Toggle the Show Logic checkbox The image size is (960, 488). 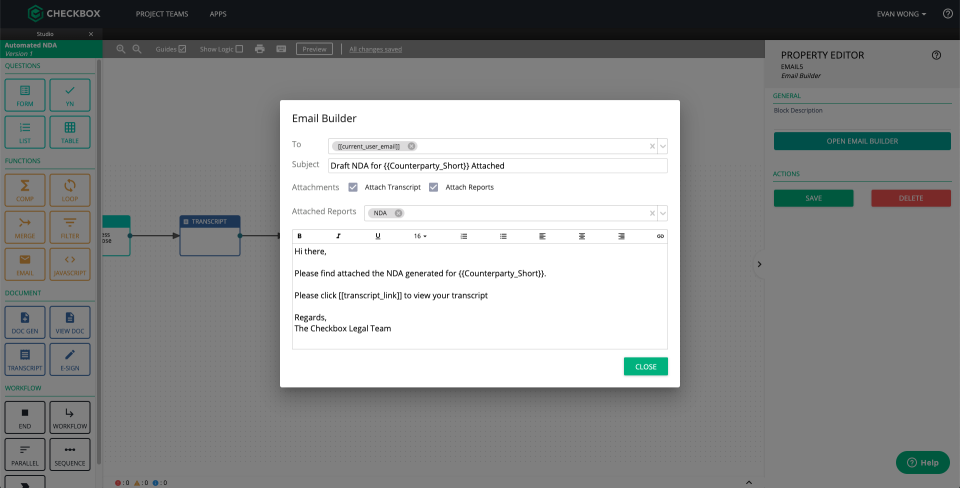point(239,49)
